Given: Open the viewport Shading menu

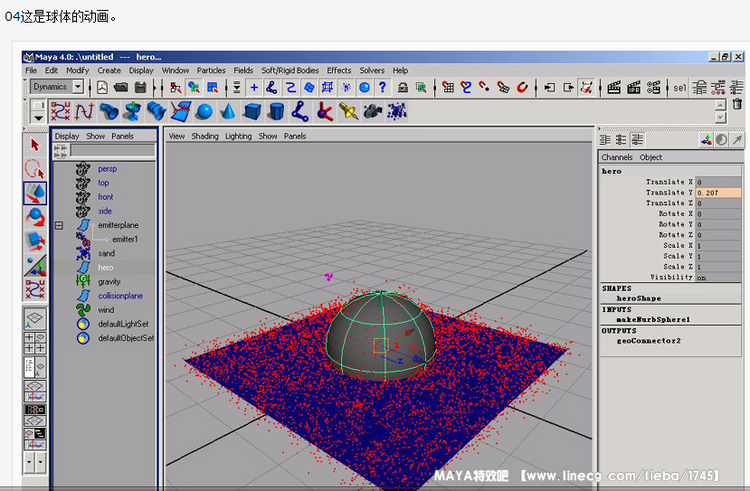Looking at the screenshot, I should pos(205,136).
